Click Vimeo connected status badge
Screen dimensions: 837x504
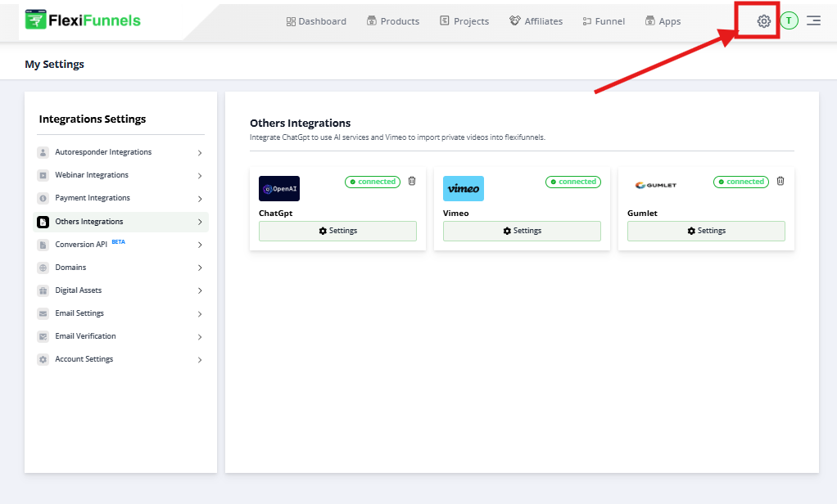tap(573, 182)
